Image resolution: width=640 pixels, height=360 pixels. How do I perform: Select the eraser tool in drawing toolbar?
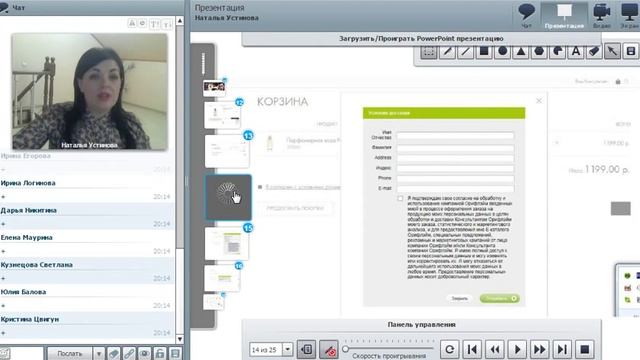(594, 52)
